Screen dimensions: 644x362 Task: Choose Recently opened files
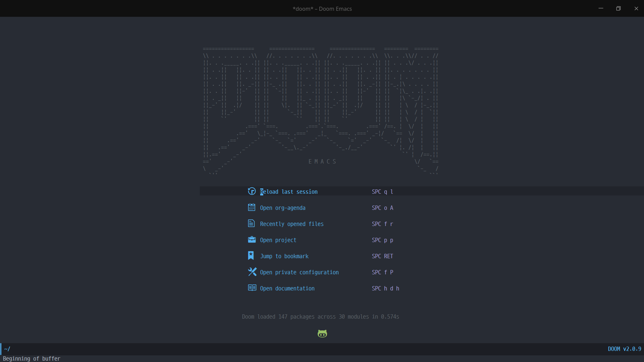[292, 224]
